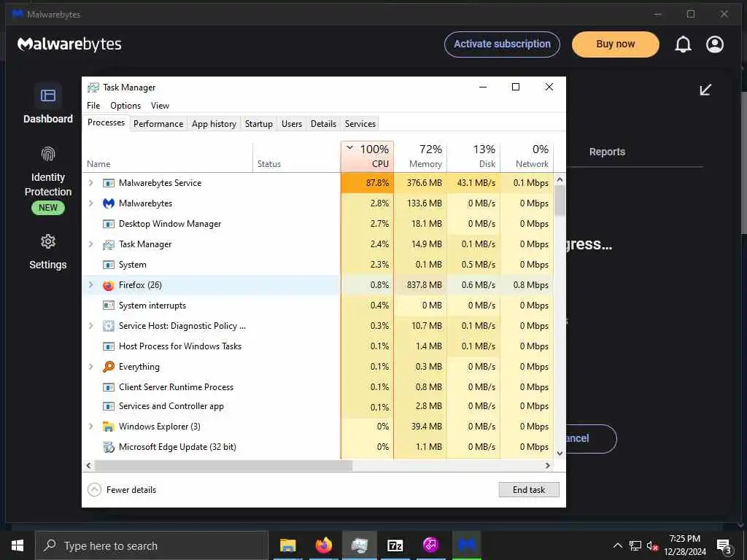Sort processes by Network column header
Screen dimensions: 747x560
click(527, 156)
